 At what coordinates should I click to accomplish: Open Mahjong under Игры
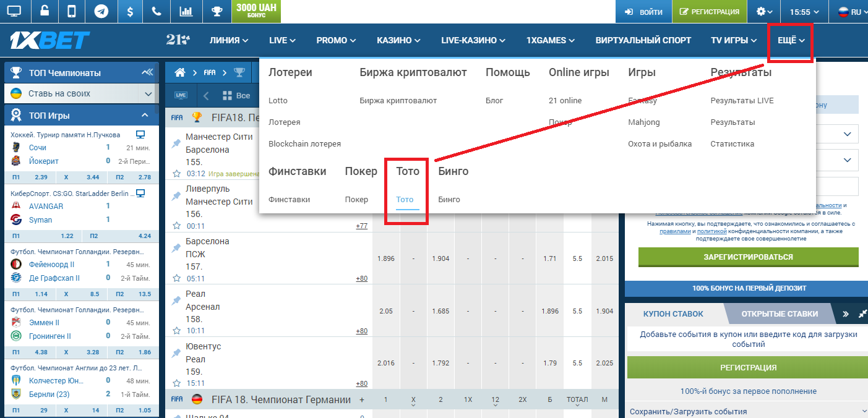(x=644, y=122)
